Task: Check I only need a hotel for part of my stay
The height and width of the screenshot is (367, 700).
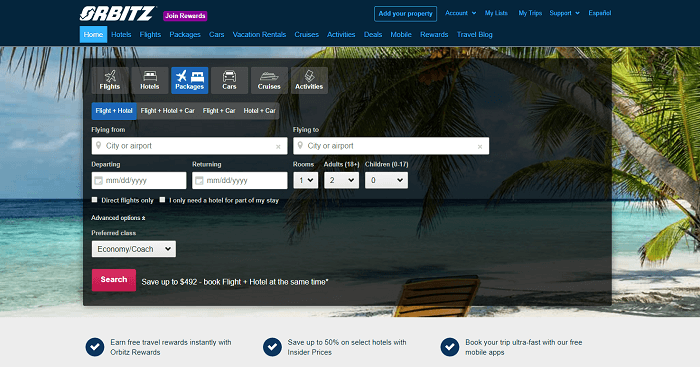Action: tap(162, 200)
